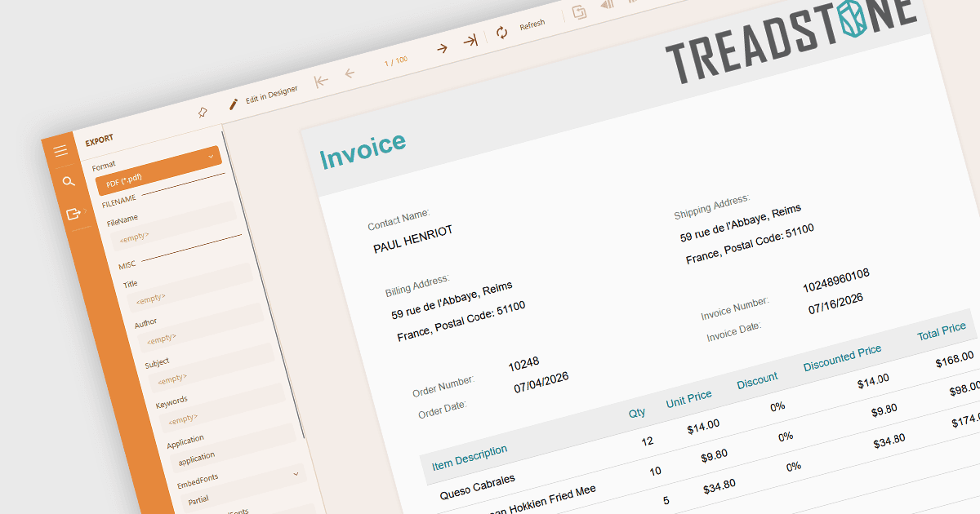Click the Shipping Address label
The image size is (980, 514).
pos(711,207)
